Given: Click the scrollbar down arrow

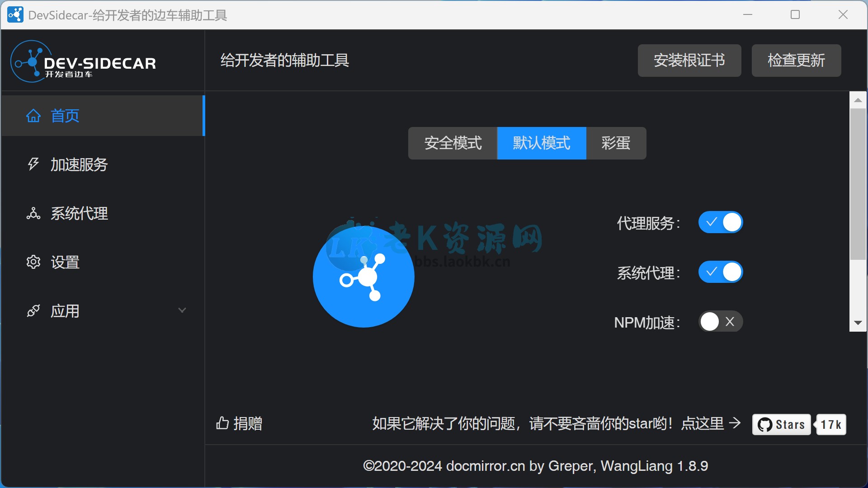Looking at the screenshot, I should [858, 323].
